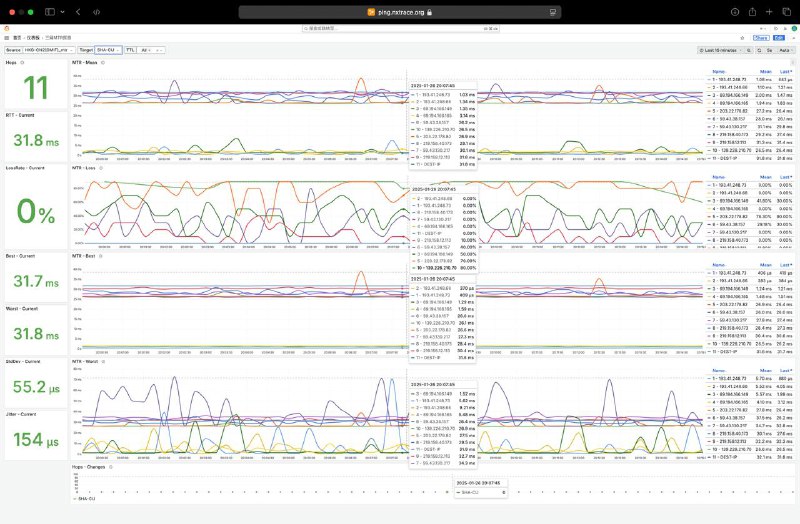Open the Source variable dropdown
The image size is (800, 524).
49,50
